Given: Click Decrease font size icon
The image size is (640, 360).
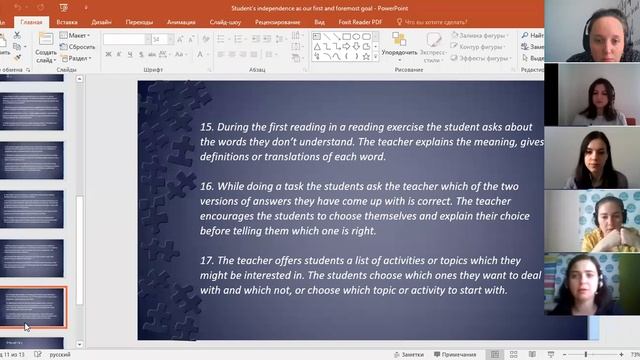Looking at the screenshot, I should pos(191,39).
